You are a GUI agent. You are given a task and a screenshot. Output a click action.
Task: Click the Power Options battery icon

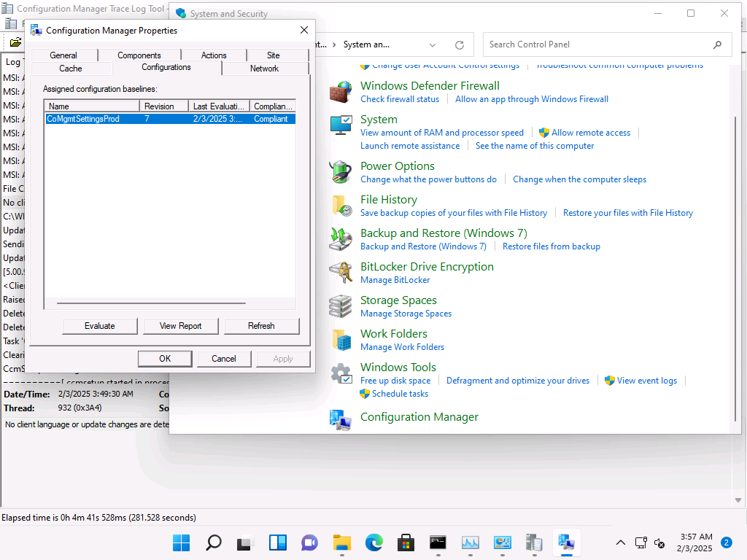(x=341, y=172)
